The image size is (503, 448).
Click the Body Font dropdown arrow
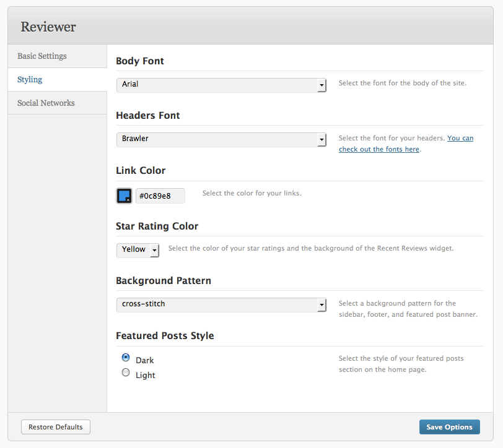tap(321, 85)
